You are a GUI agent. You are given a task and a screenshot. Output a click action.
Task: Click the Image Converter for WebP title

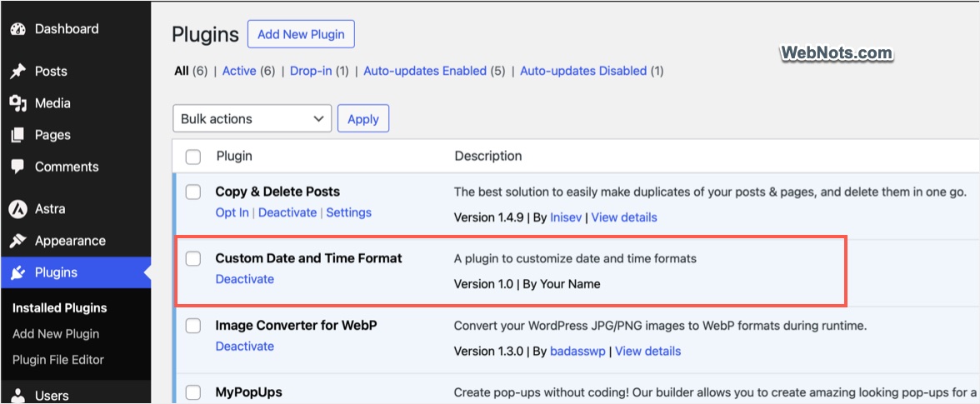coord(297,326)
